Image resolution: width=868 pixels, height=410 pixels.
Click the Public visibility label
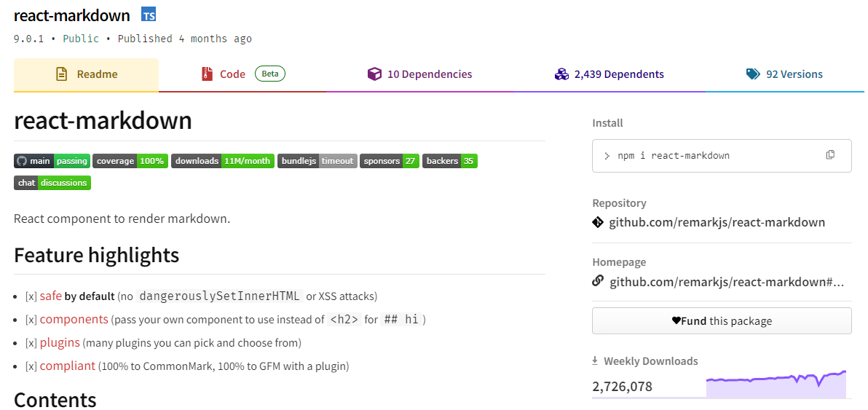pyautogui.click(x=81, y=39)
